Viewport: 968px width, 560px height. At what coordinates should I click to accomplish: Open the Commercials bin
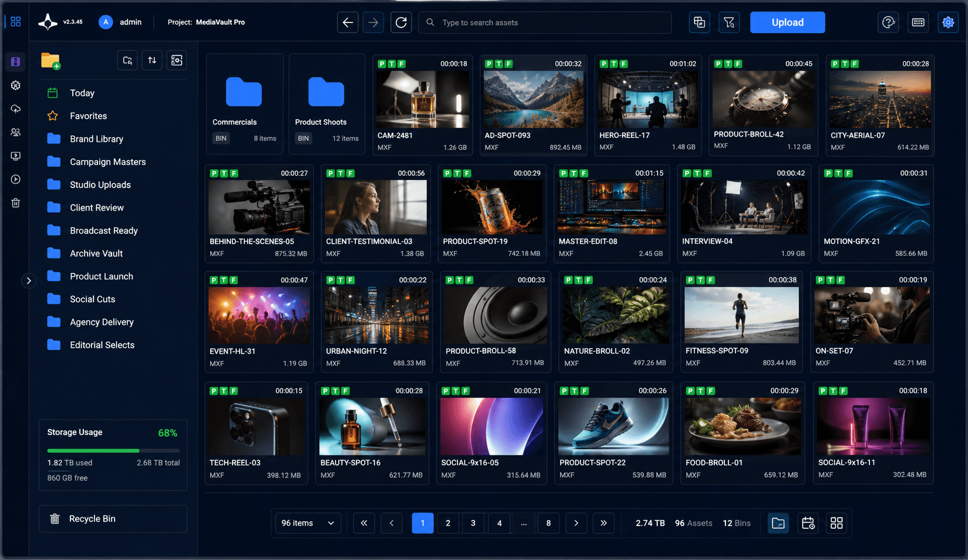pyautogui.click(x=245, y=104)
